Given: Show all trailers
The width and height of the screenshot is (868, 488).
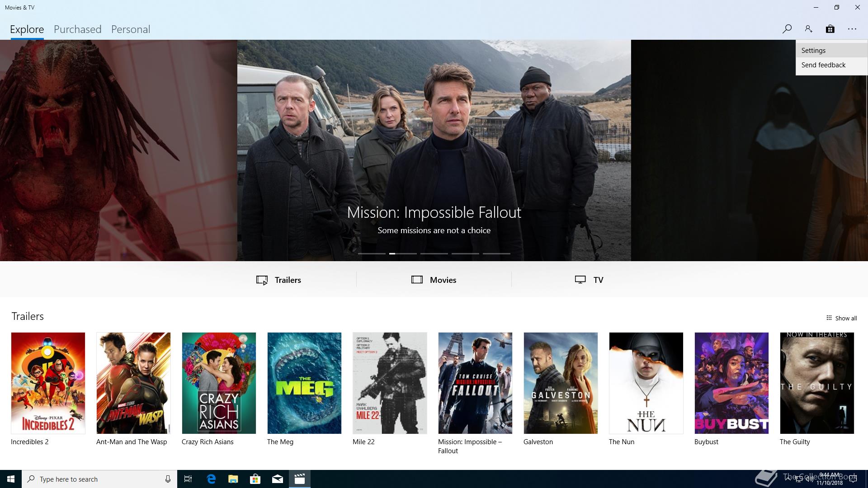Looking at the screenshot, I should point(841,318).
